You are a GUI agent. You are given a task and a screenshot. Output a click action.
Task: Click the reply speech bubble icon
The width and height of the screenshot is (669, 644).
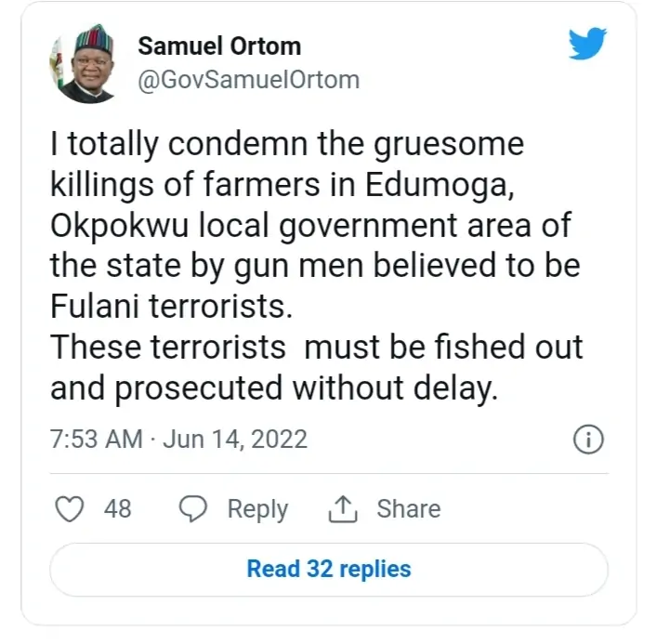[x=192, y=508]
